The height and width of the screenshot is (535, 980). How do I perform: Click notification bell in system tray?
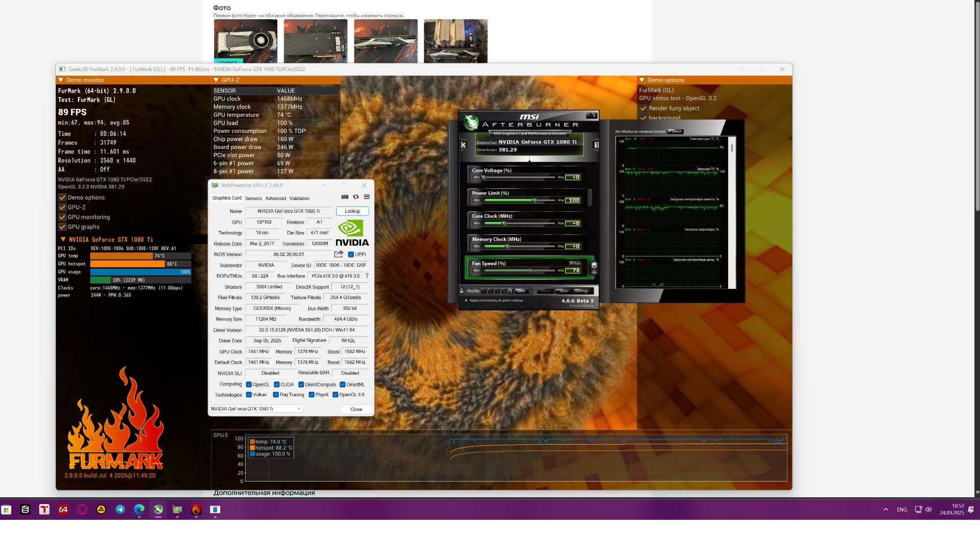(x=971, y=510)
